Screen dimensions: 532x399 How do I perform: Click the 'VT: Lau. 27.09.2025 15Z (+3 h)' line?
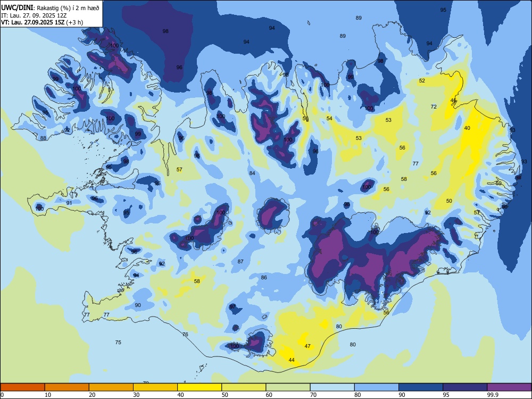(42, 22)
